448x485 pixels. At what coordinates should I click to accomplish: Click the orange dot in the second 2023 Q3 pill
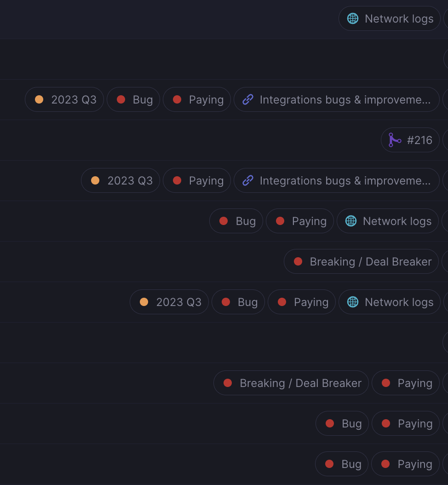[95, 180]
